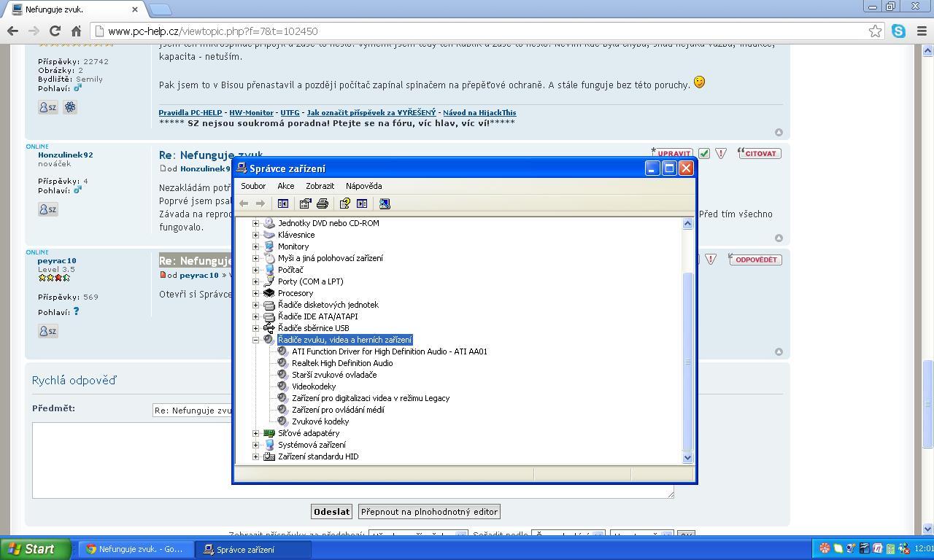Send private message to peyrac10 via SZ icon

47,331
